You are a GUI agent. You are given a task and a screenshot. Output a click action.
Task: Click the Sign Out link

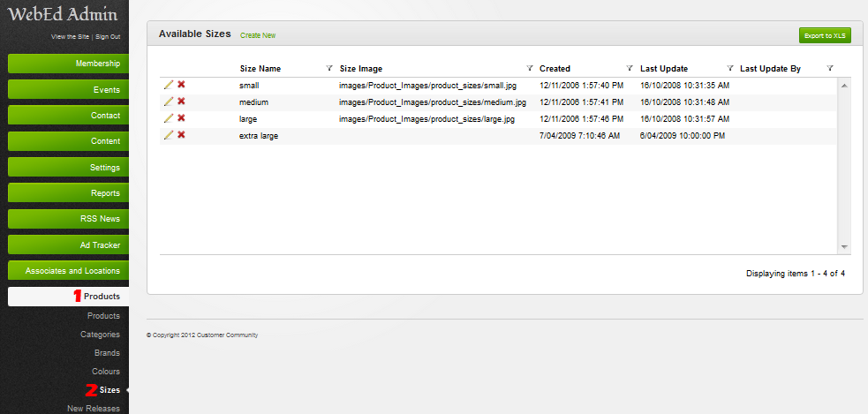108,36
